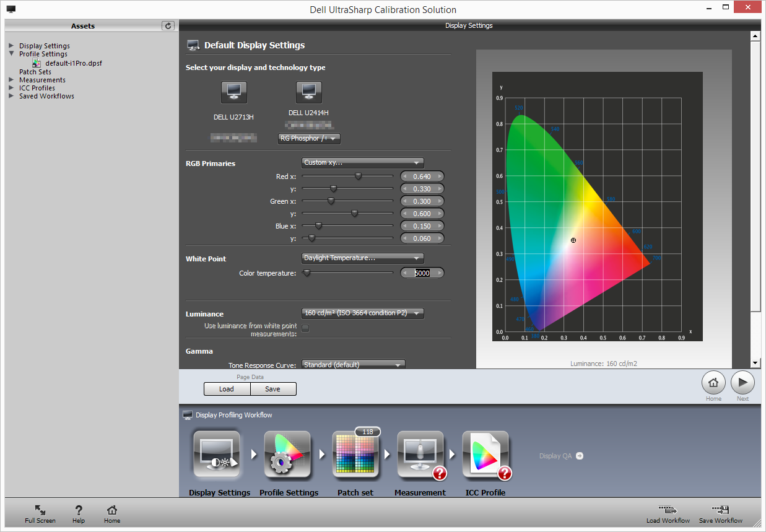
Task: Click the settings panel scrollbar up arrow
Action: [755, 36]
